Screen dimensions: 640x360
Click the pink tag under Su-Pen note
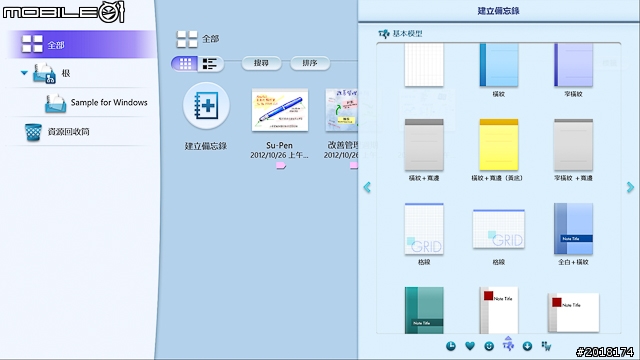(280, 165)
